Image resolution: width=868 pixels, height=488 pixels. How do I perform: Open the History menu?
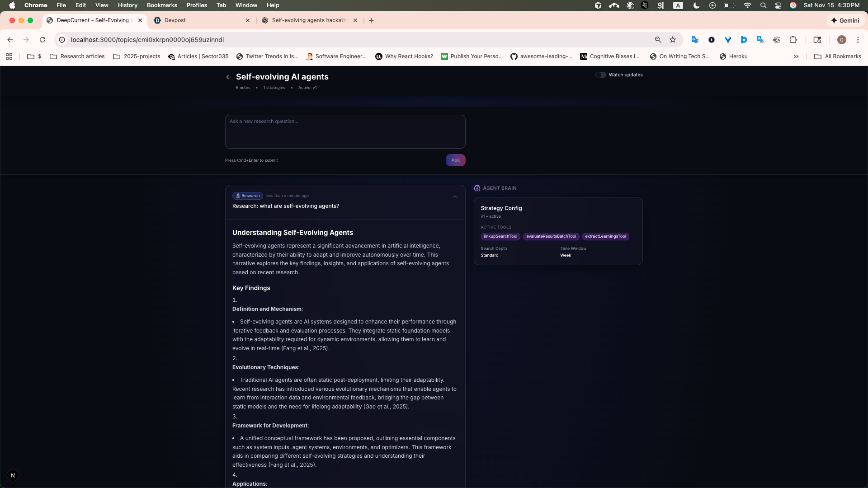coord(127,5)
